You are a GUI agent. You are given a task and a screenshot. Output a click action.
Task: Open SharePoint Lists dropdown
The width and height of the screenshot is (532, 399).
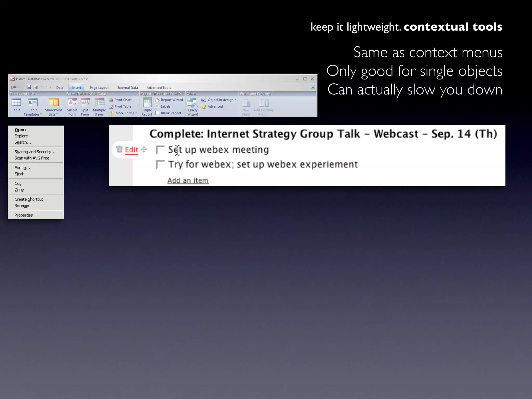point(54,107)
